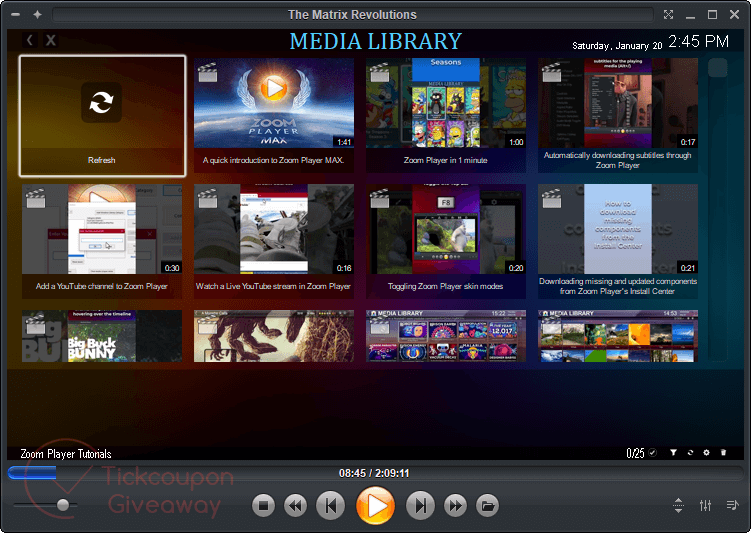The height and width of the screenshot is (533, 751).
Task: Click the Fast Forward button
Action: 455,506
